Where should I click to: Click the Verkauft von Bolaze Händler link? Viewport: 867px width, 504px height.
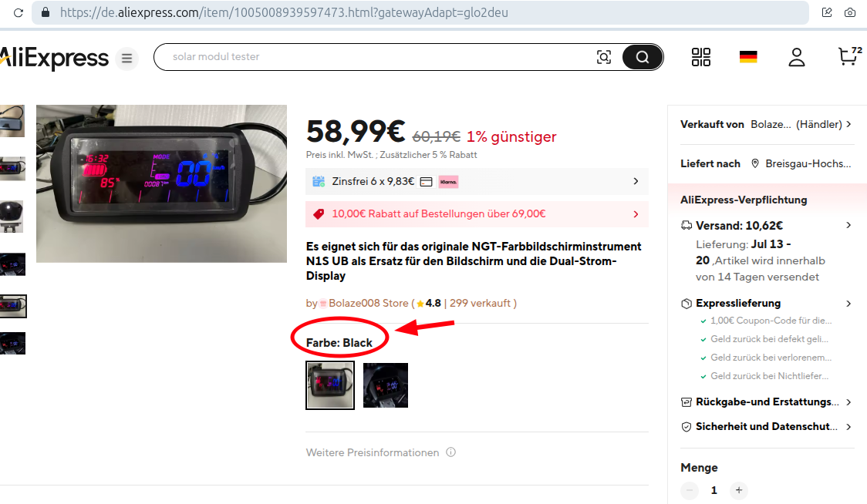click(x=767, y=124)
